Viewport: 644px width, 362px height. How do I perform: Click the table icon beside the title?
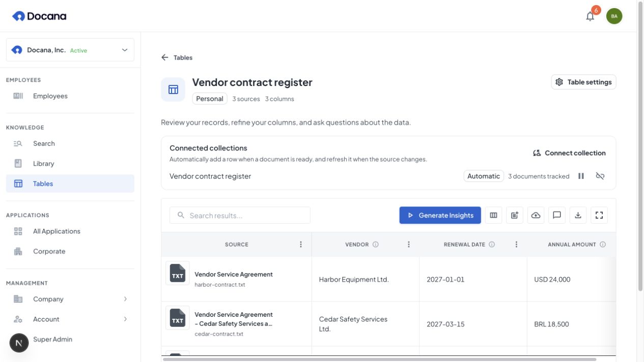coord(173,89)
